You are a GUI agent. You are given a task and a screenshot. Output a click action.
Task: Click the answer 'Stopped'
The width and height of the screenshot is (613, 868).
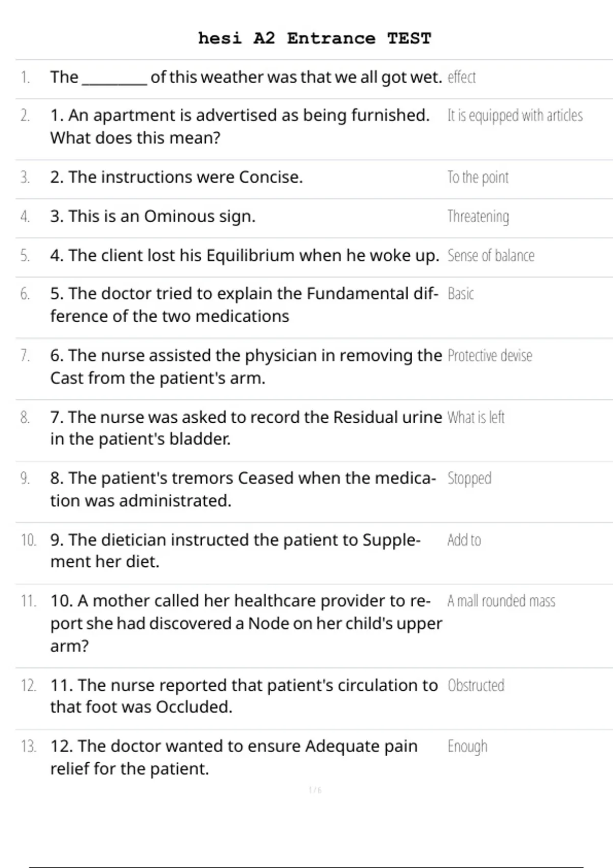coord(469,478)
